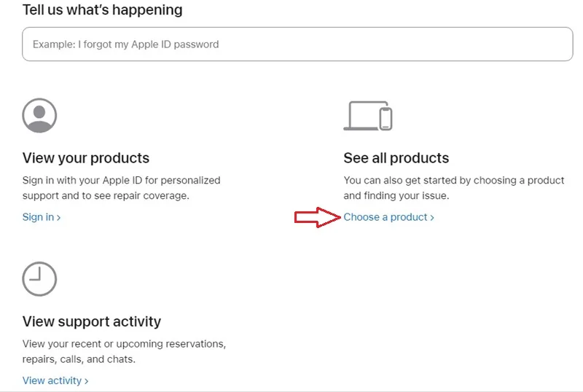Open the View activity link
The height and width of the screenshot is (392, 583).
click(x=55, y=380)
